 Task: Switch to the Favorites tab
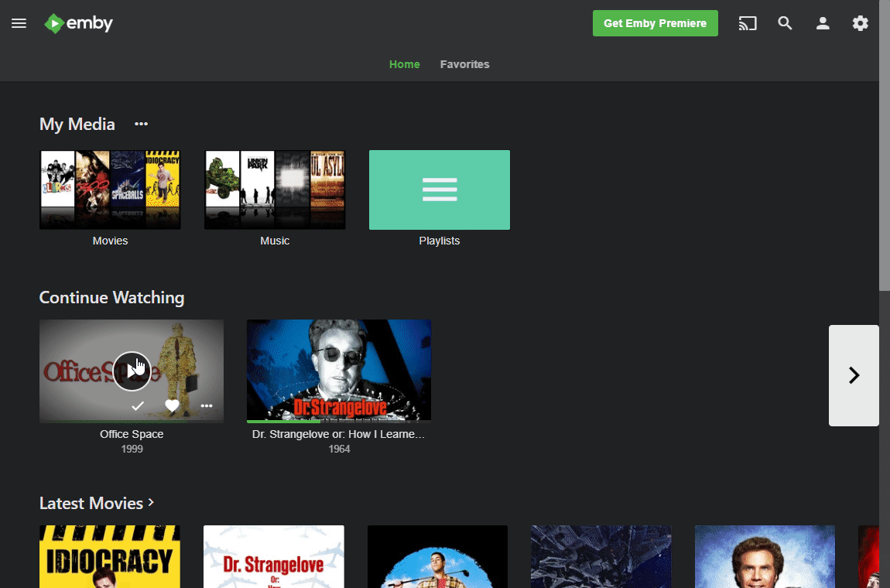pyautogui.click(x=464, y=64)
